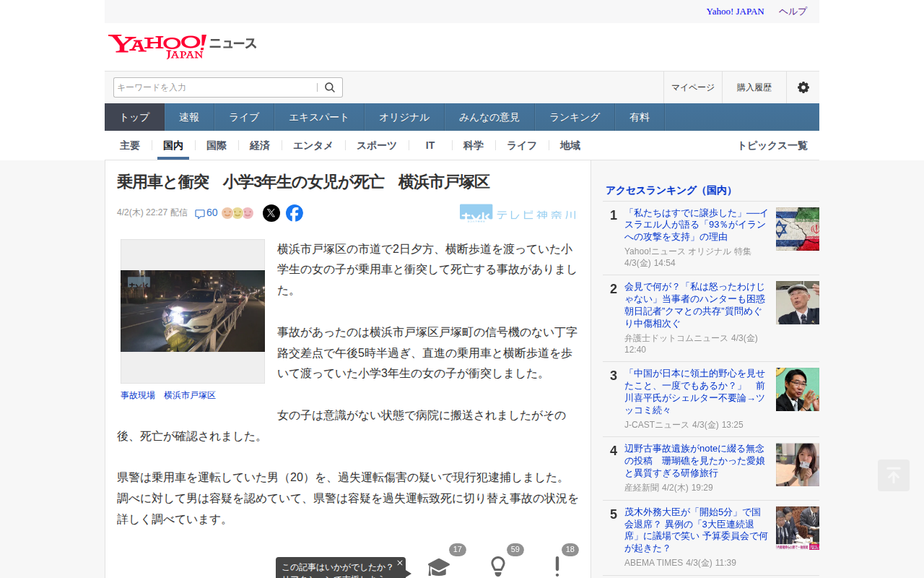Click the keyword search input field
The height and width of the screenshot is (578, 924).
(215, 87)
